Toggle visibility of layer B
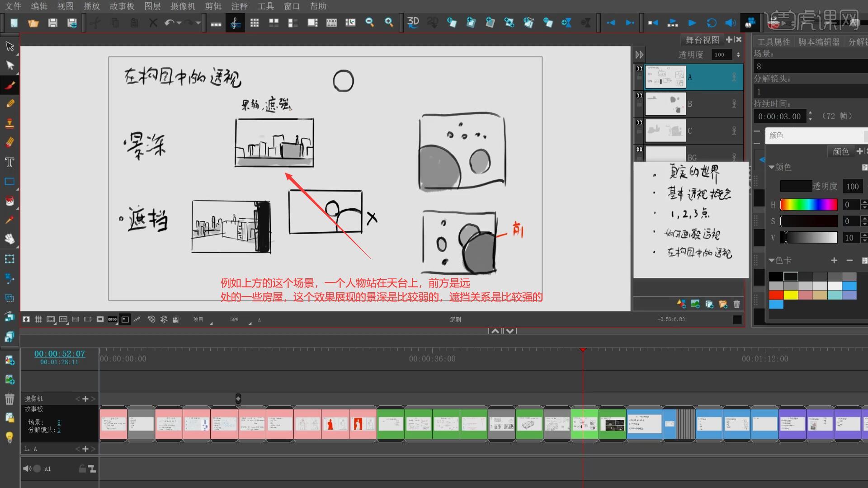 (639, 96)
